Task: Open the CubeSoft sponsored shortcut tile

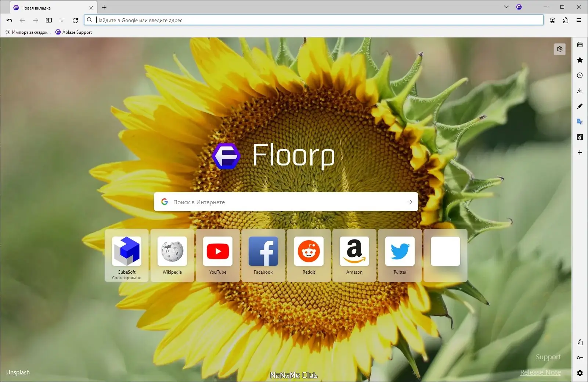Action: (127, 255)
